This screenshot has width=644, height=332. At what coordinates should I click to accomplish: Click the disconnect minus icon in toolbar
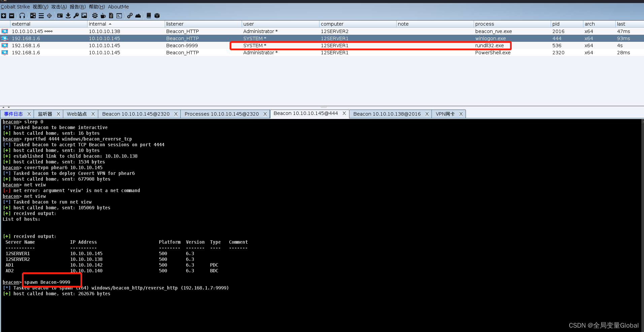(12, 16)
